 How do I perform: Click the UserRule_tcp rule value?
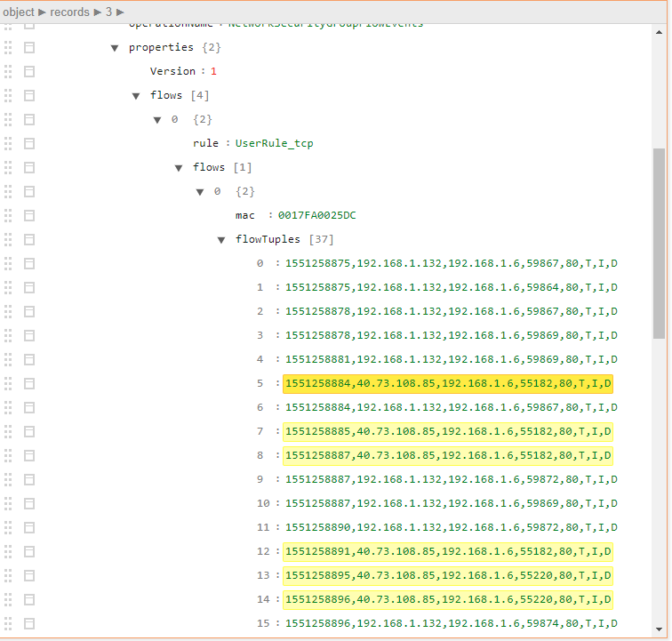point(274,143)
